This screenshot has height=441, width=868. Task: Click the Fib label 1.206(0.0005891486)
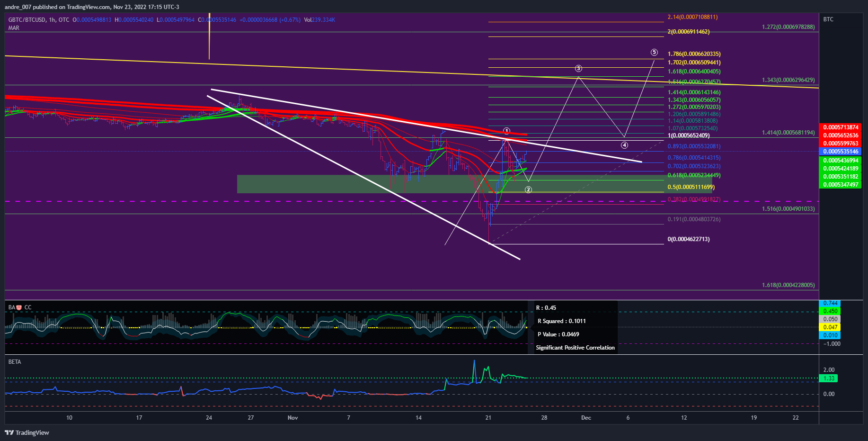coord(694,114)
